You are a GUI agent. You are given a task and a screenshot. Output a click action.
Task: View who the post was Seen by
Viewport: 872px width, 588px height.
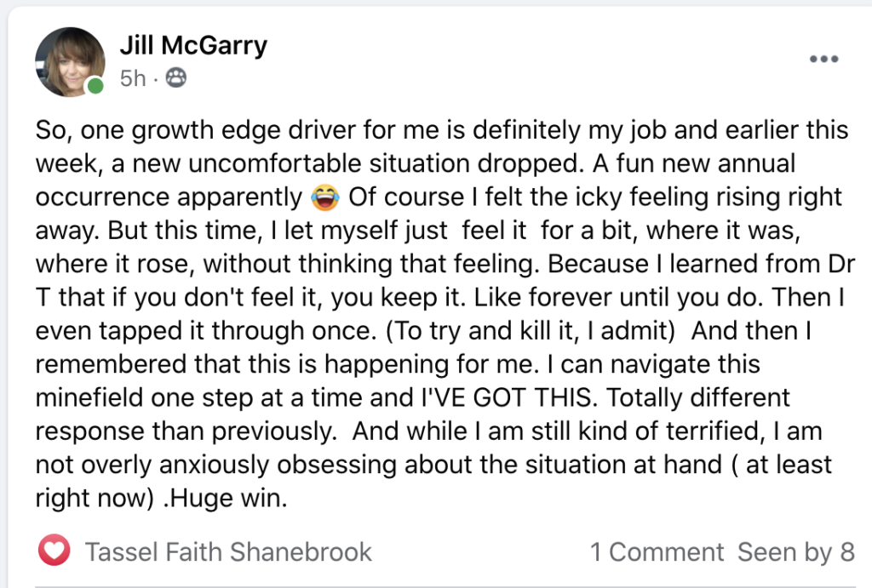[x=796, y=552]
